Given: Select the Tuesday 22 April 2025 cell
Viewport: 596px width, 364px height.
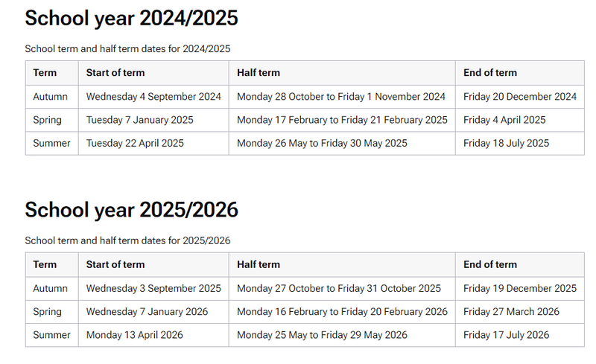Looking at the screenshot, I should (135, 143).
